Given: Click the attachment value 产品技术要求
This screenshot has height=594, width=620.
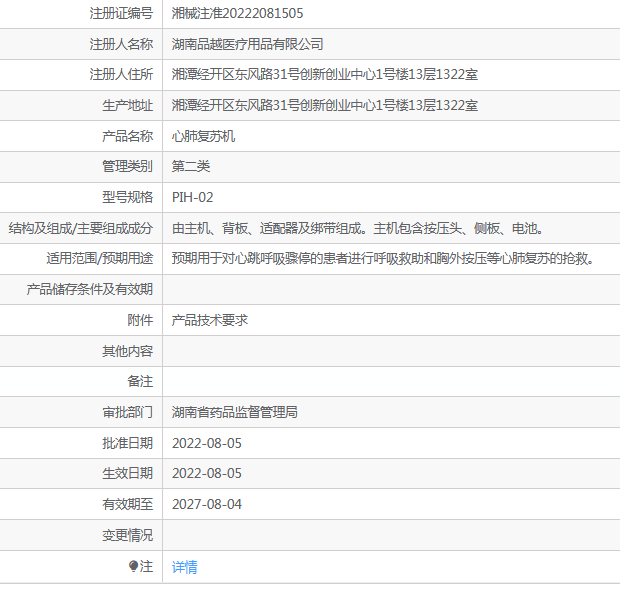Looking at the screenshot, I should [x=210, y=320].
